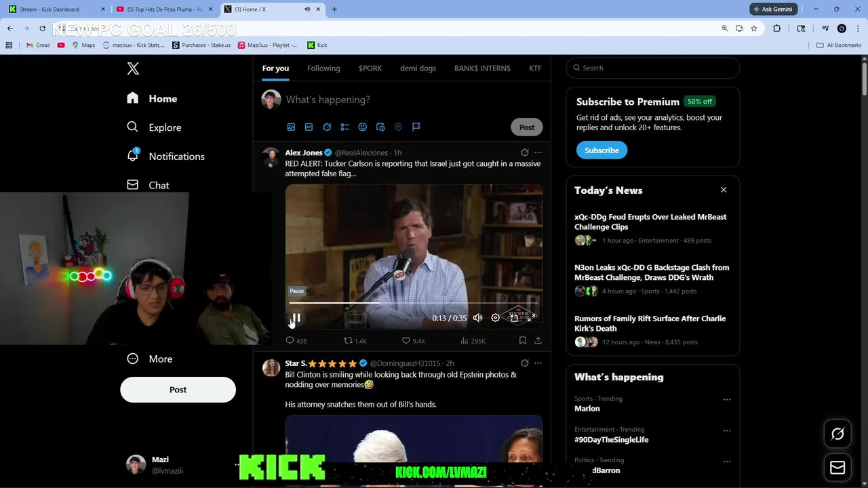Click the X search box

coord(652,68)
